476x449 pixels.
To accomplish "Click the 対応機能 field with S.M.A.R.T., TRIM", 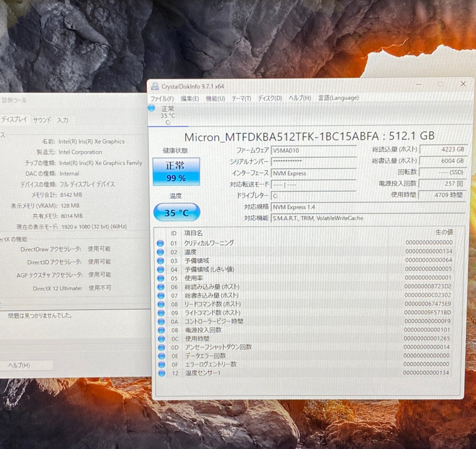I will (368, 218).
